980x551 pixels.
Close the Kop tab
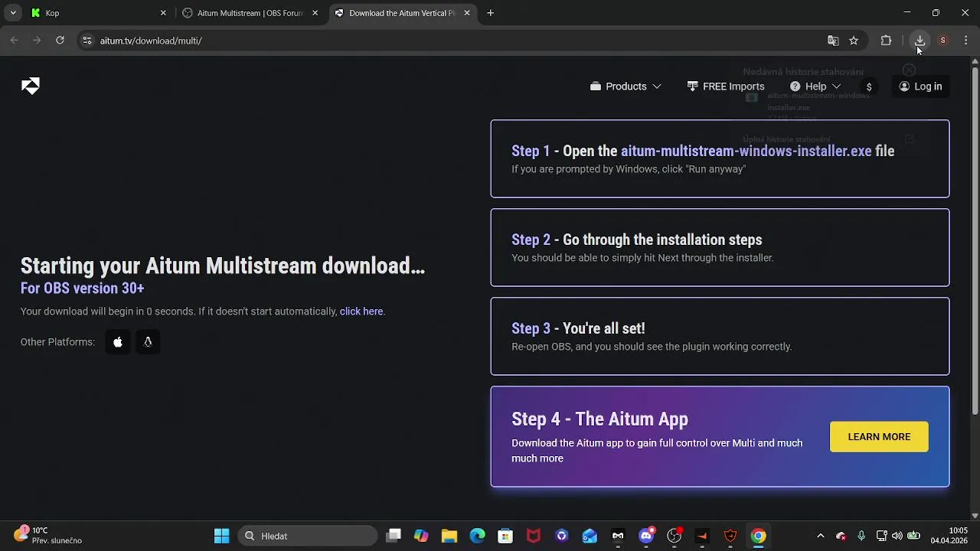[163, 13]
